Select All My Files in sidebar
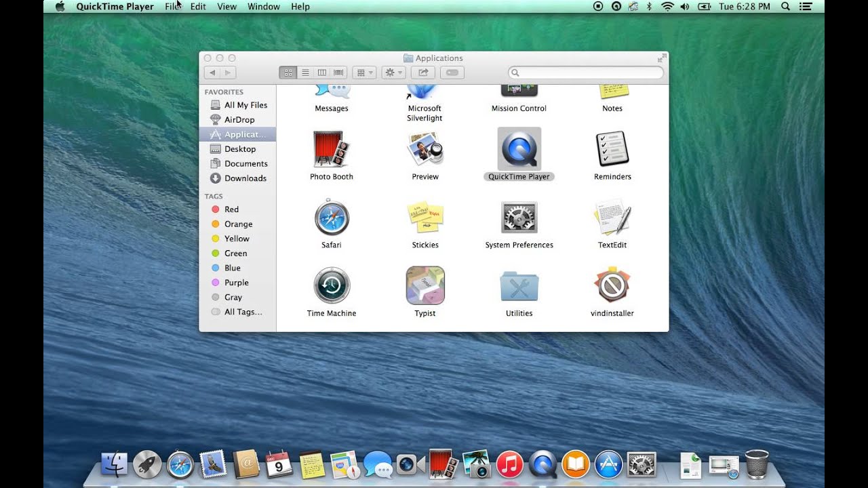 (238, 105)
